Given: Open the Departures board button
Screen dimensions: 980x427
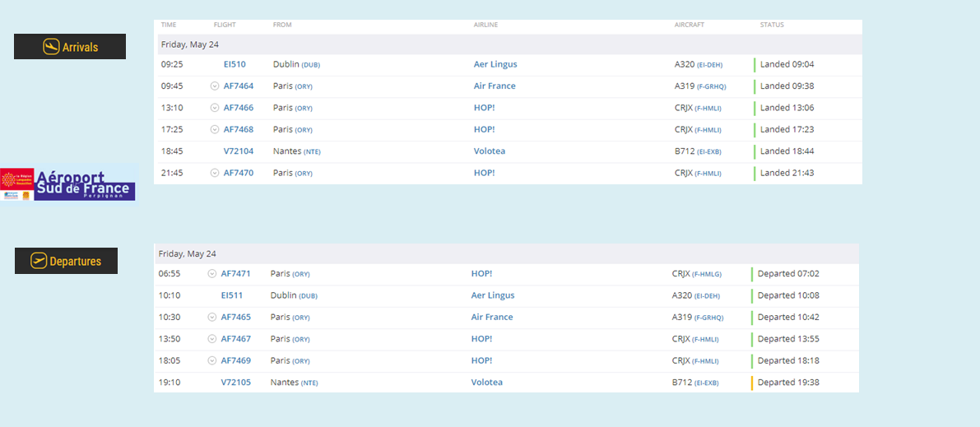Looking at the screenshot, I should pyautogui.click(x=67, y=261).
